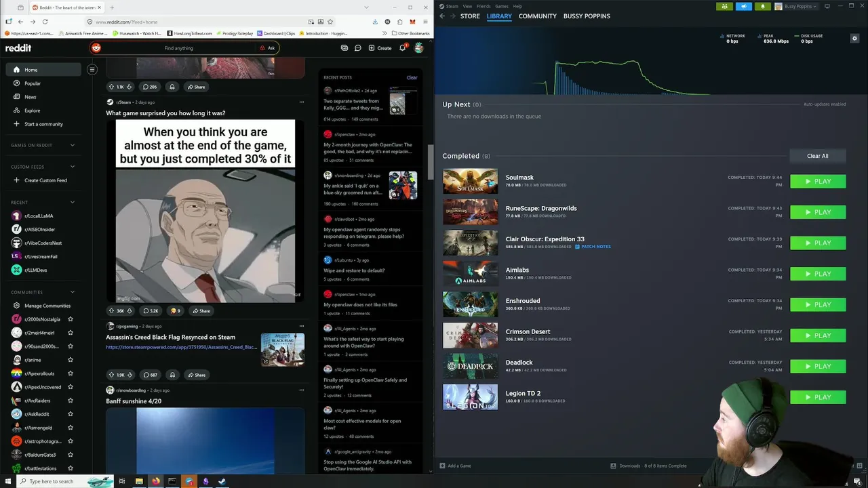Show more bookmarks chevron in Firefox

click(x=385, y=33)
